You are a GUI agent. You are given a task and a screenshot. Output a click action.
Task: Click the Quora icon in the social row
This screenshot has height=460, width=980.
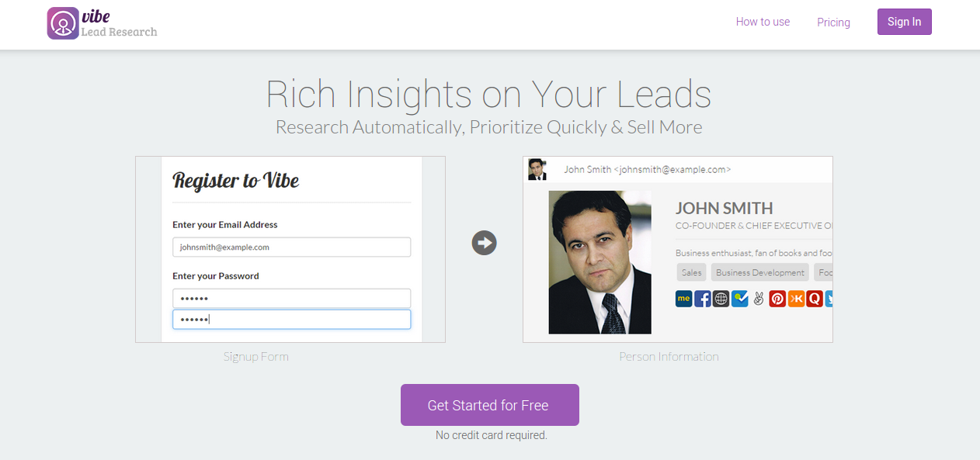click(x=815, y=299)
